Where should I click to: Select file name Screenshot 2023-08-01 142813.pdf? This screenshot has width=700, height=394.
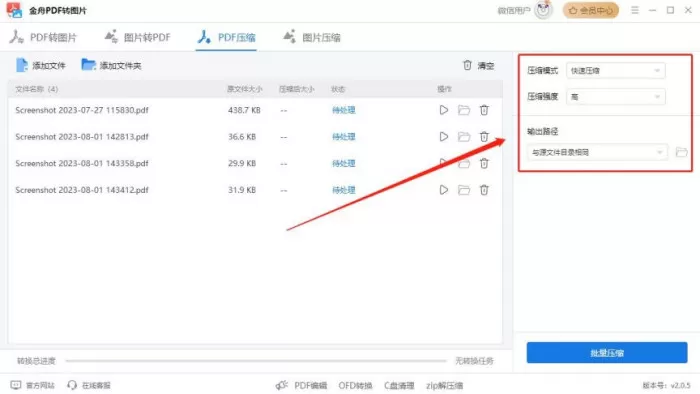(x=82, y=137)
